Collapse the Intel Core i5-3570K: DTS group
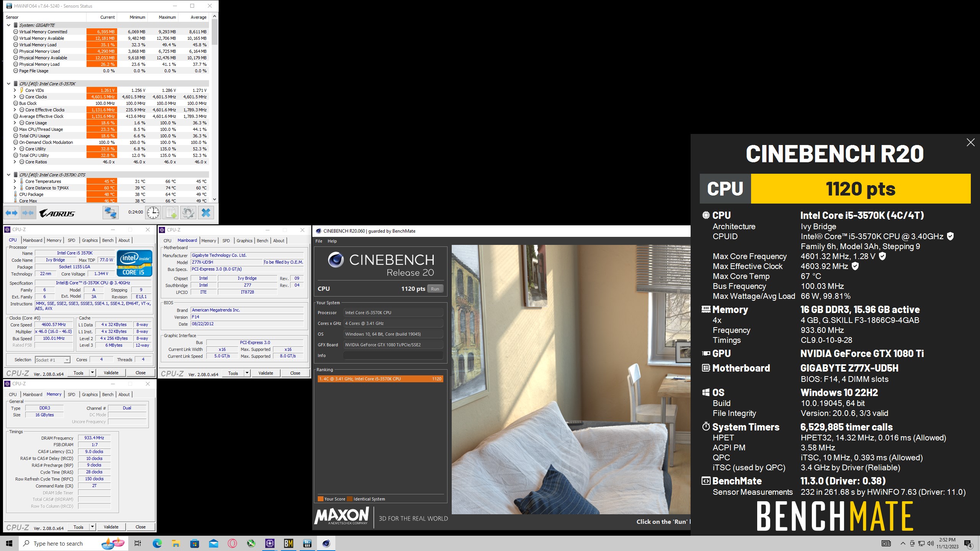Image resolution: width=980 pixels, height=551 pixels. [8, 175]
